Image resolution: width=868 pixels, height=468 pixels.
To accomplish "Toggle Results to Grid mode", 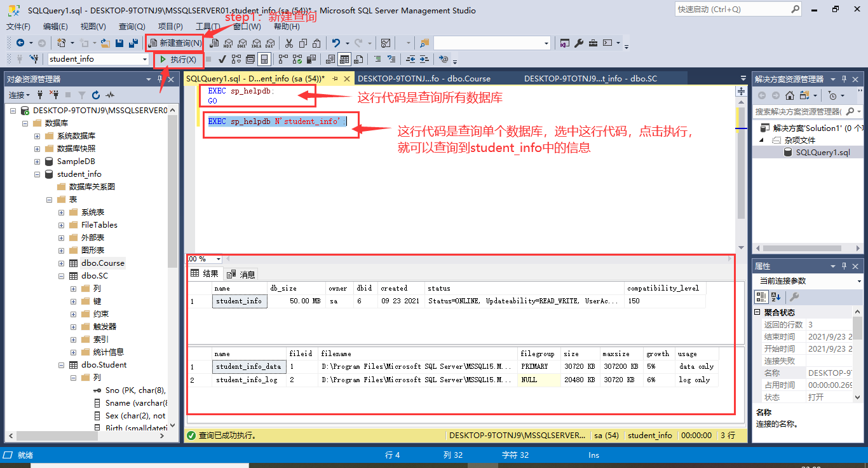I will point(344,59).
